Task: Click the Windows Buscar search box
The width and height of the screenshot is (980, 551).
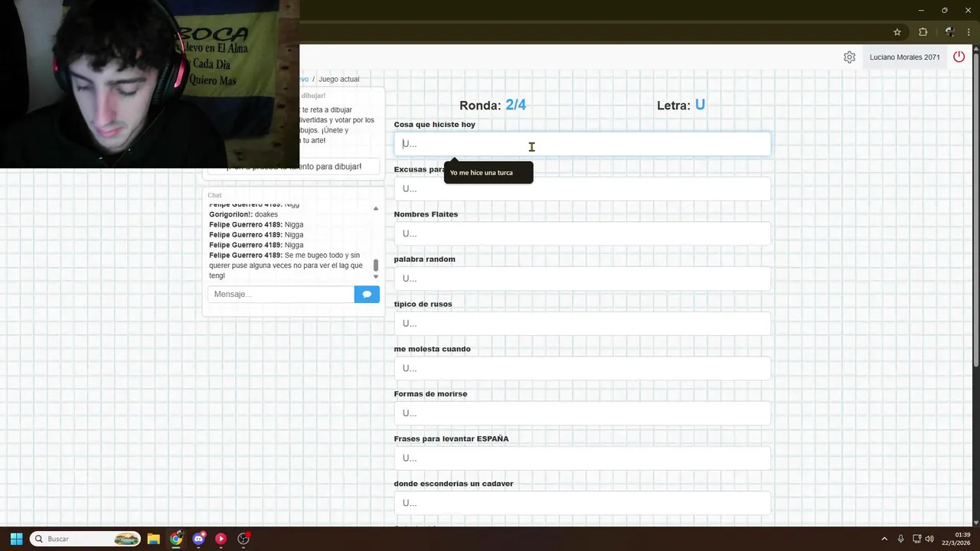Action: 85,539
